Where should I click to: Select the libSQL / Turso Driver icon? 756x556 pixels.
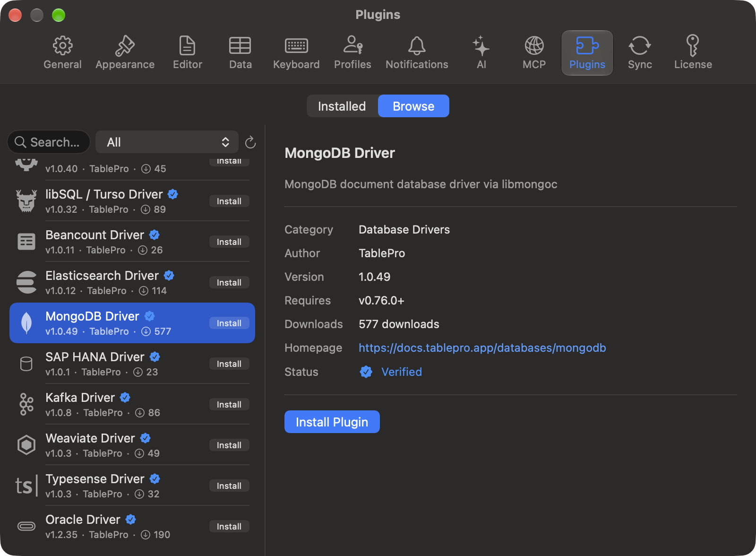26,201
